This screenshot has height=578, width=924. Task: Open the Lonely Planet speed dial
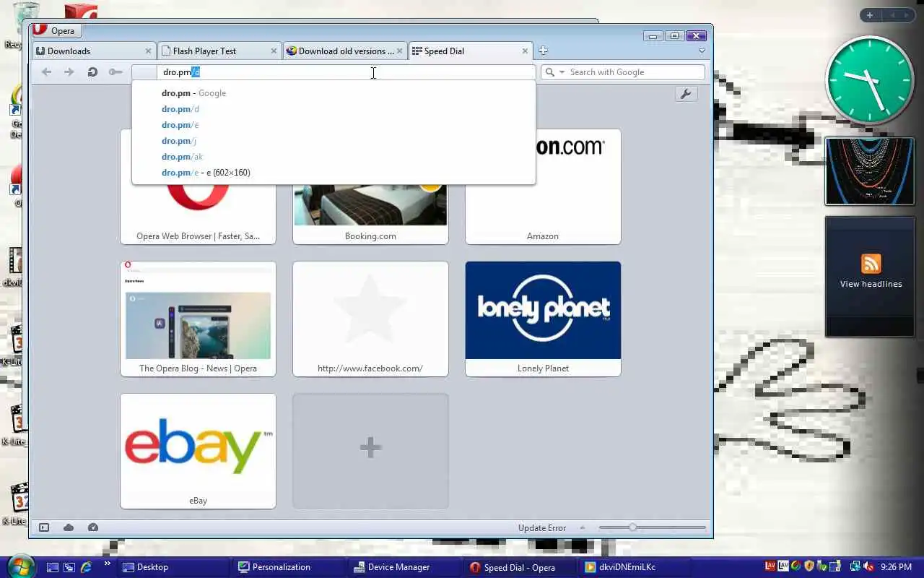tap(543, 319)
